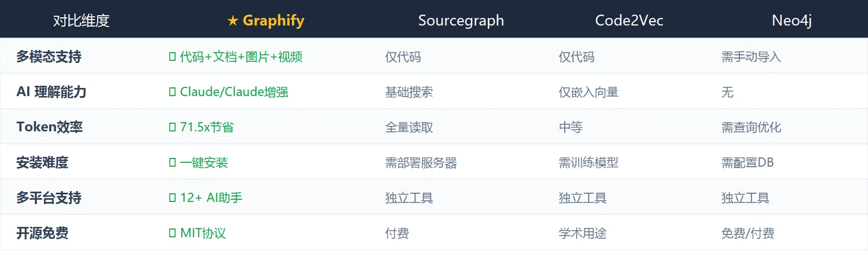Click the 免费/付费 cell
This screenshot has width=868, height=266.
(x=748, y=233)
